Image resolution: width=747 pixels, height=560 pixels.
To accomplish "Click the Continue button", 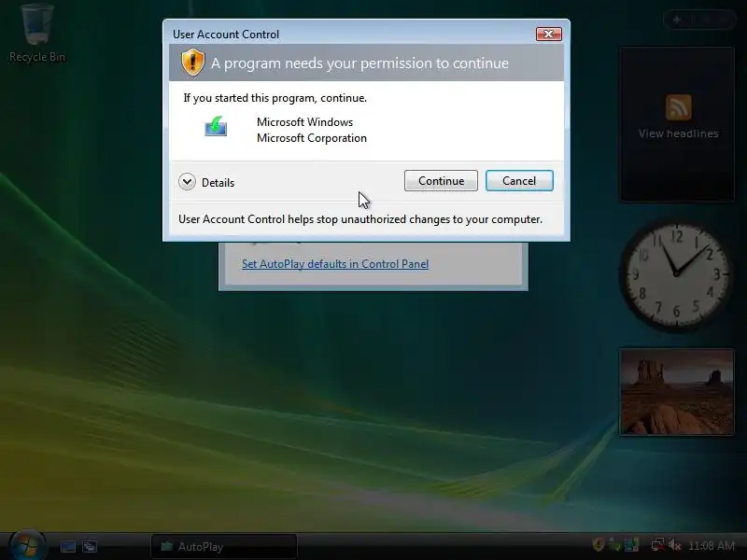I will (x=441, y=181).
